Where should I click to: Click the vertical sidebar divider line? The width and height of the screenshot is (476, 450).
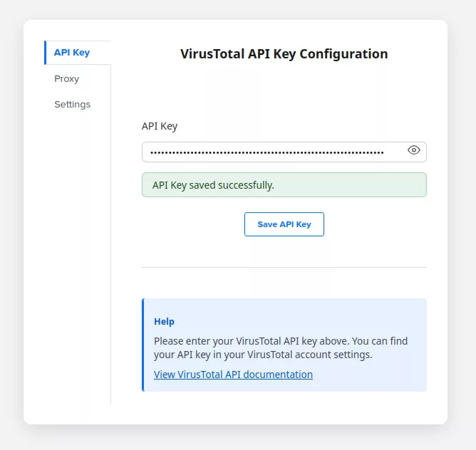(110, 249)
